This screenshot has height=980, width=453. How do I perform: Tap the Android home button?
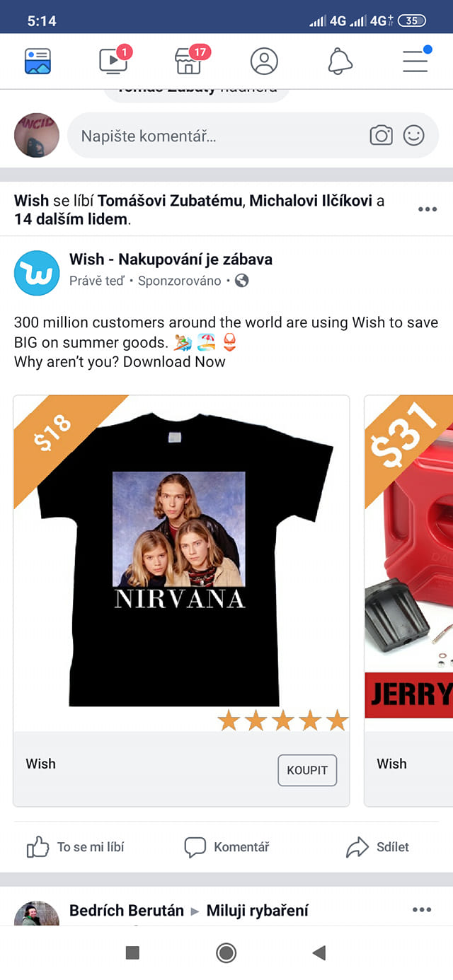pyautogui.click(x=226, y=953)
